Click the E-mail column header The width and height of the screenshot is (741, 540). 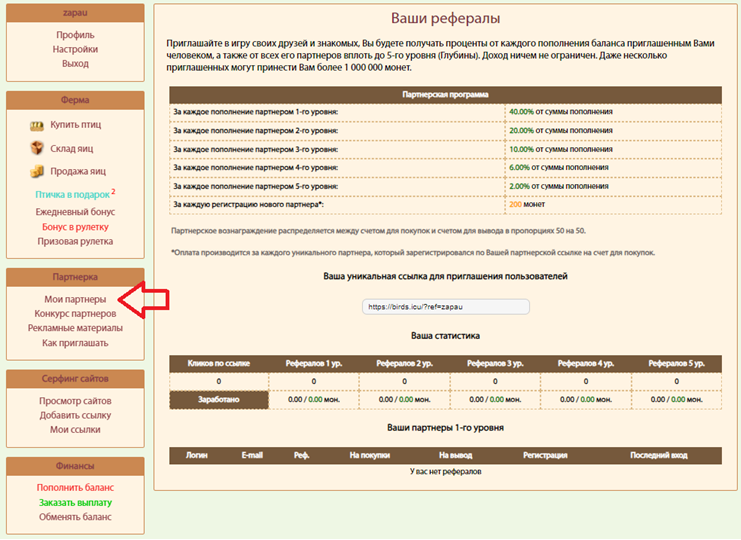tap(252, 455)
